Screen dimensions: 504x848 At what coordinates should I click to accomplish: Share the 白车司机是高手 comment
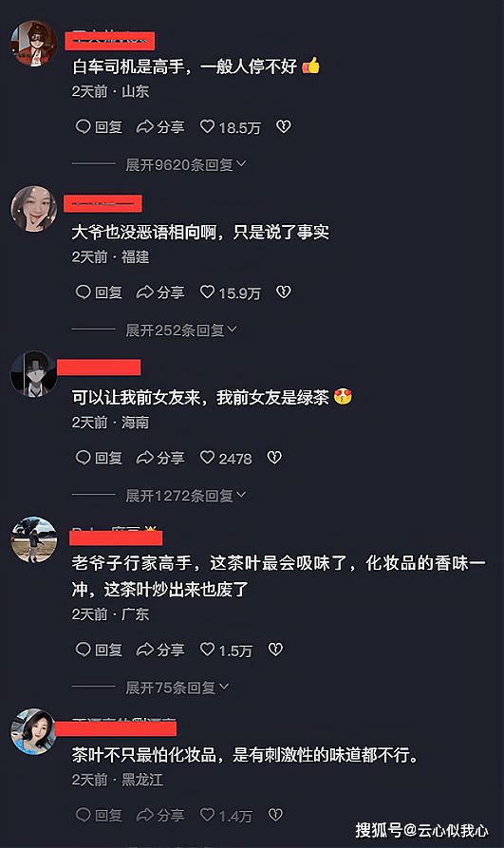(160, 127)
